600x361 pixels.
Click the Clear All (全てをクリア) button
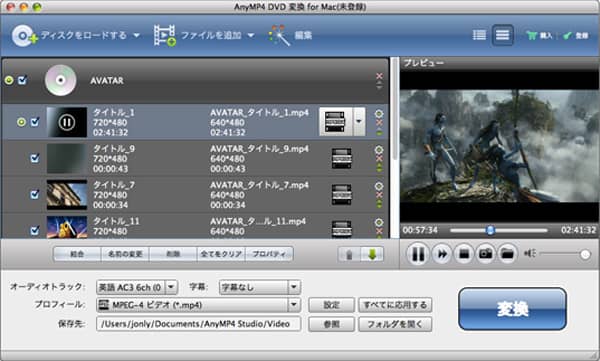(x=221, y=254)
